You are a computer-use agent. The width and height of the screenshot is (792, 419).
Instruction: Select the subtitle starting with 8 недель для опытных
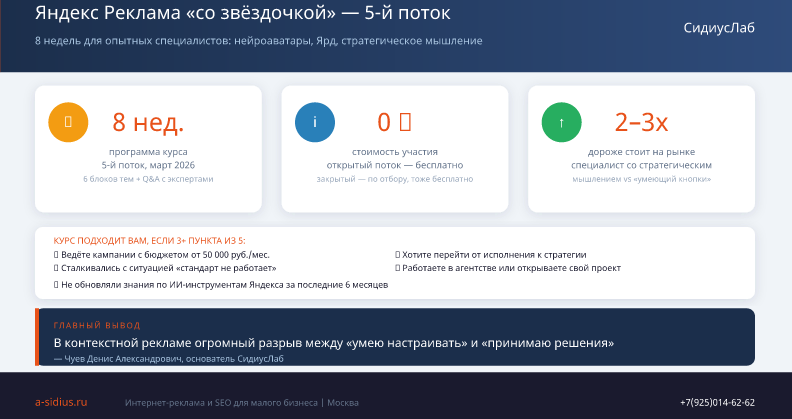[x=259, y=41]
